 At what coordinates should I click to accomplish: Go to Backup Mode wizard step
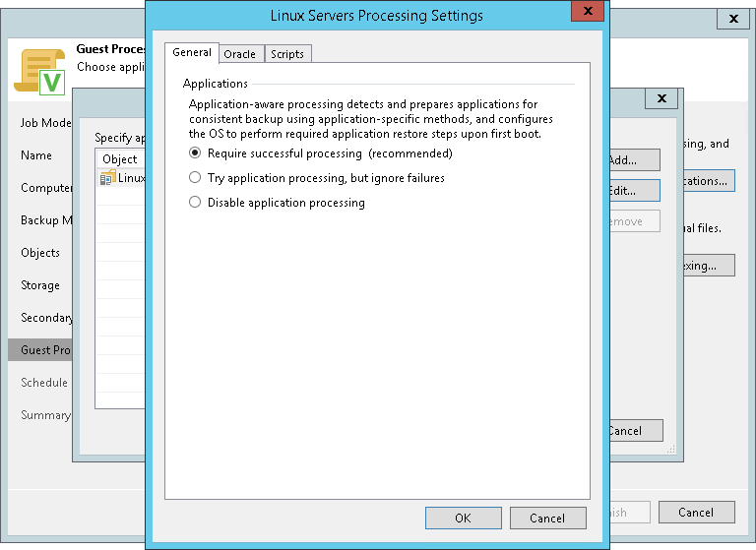(x=46, y=220)
